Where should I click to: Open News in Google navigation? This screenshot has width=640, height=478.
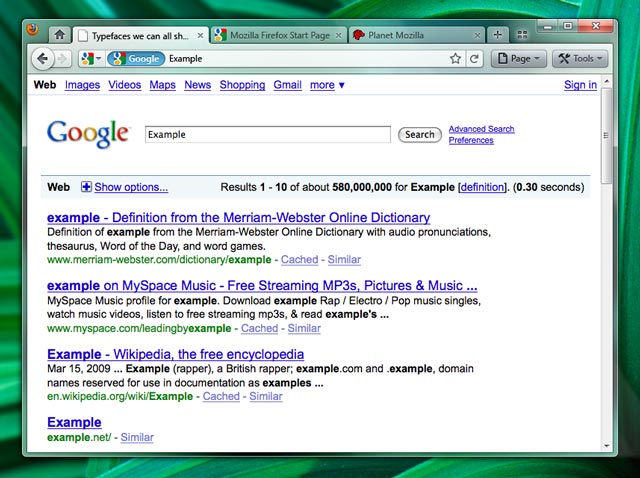click(198, 85)
